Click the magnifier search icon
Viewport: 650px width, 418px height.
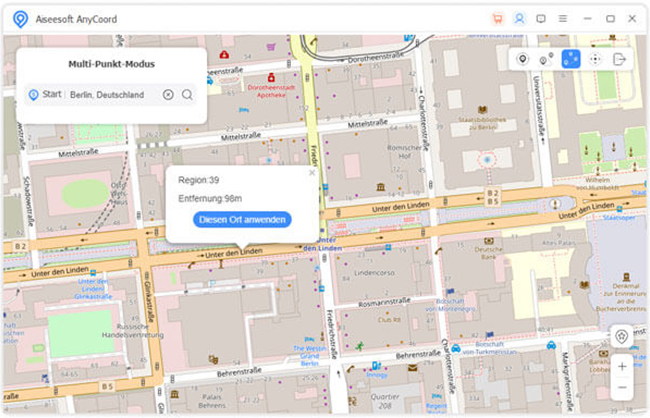click(187, 95)
